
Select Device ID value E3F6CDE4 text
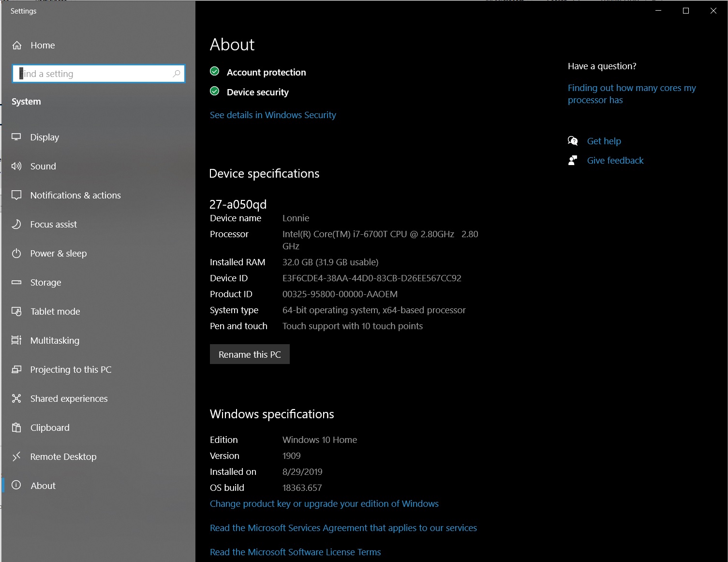(371, 278)
